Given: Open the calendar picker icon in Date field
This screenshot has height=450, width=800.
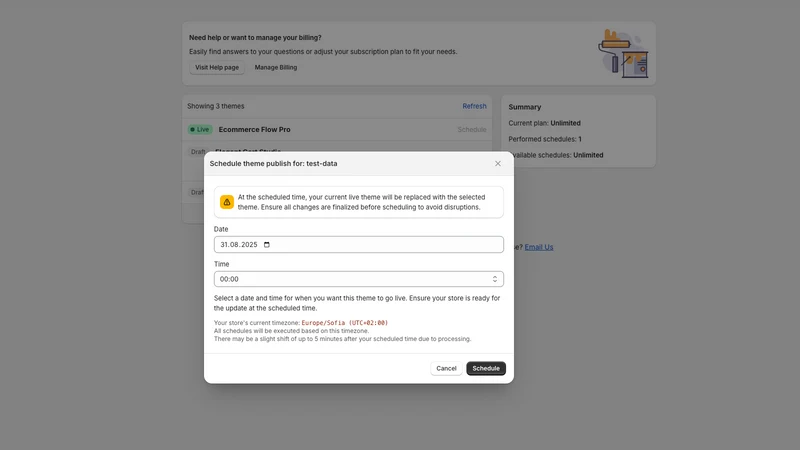Looking at the screenshot, I should 266,245.
